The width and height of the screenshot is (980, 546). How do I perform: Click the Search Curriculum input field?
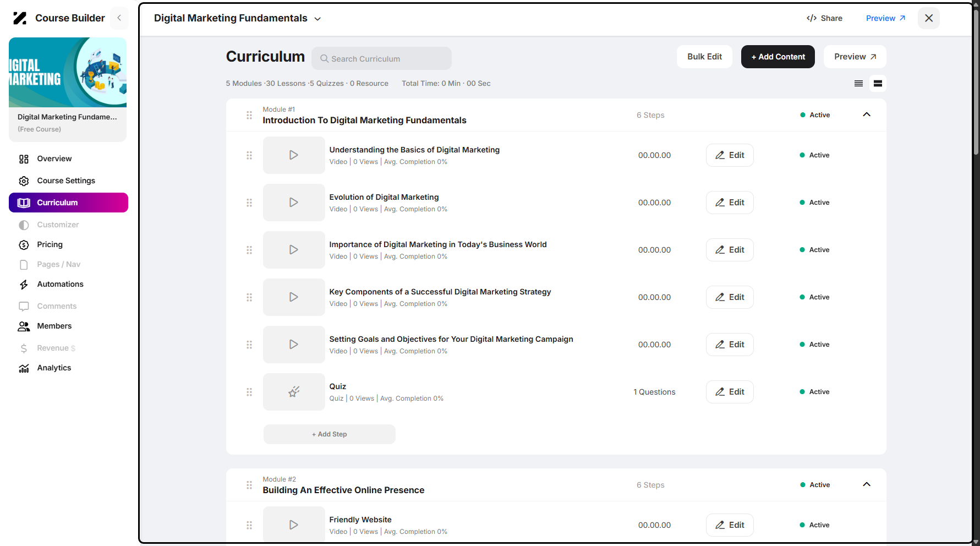[x=381, y=58]
